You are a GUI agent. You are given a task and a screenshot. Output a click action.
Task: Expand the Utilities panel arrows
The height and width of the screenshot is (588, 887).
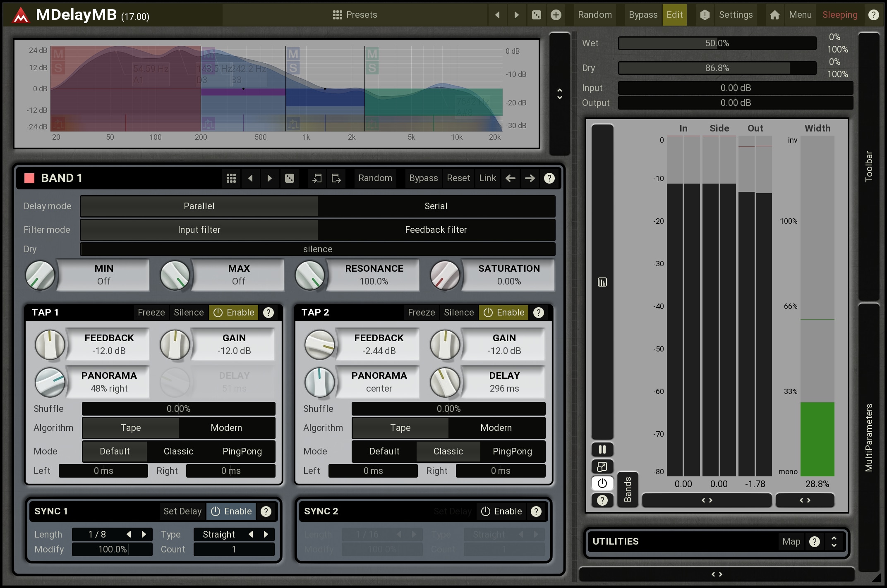click(x=834, y=542)
